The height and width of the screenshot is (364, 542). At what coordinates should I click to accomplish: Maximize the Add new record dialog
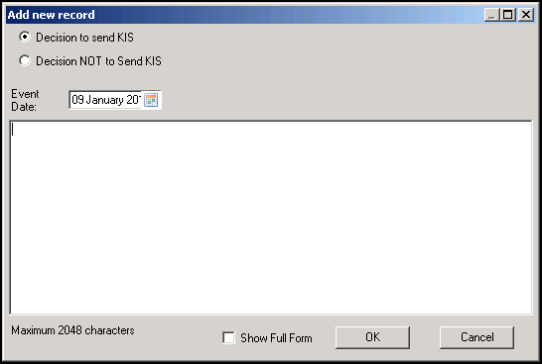(508, 15)
